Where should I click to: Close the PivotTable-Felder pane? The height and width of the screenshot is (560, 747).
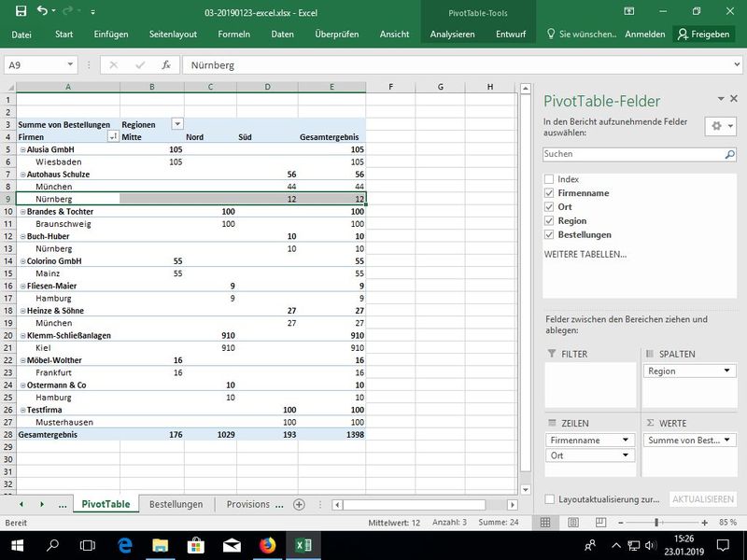[x=734, y=99]
